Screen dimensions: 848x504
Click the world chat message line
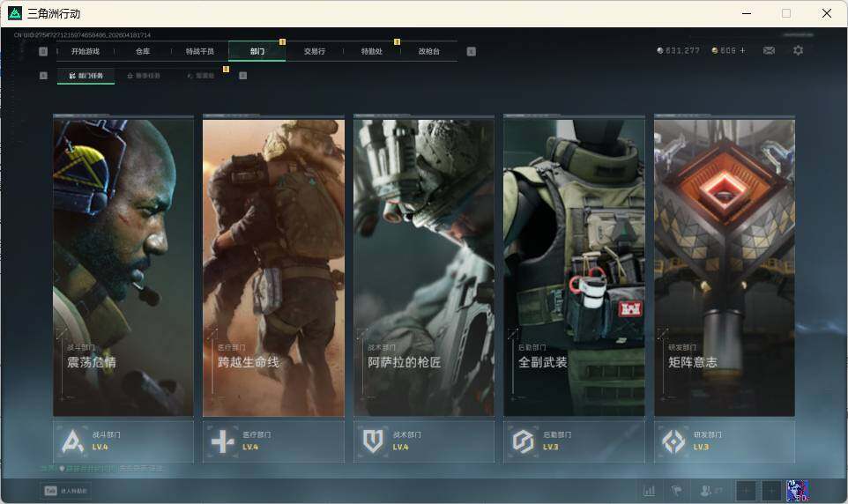(101, 468)
